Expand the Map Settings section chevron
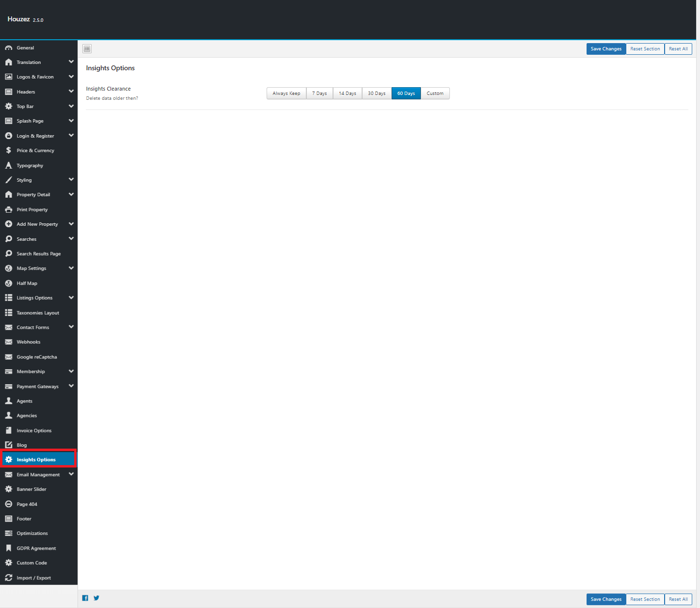 point(71,268)
